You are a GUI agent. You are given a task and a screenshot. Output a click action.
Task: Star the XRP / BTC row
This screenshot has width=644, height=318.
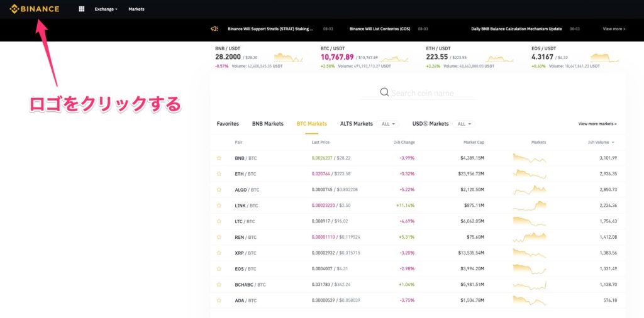(219, 253)
